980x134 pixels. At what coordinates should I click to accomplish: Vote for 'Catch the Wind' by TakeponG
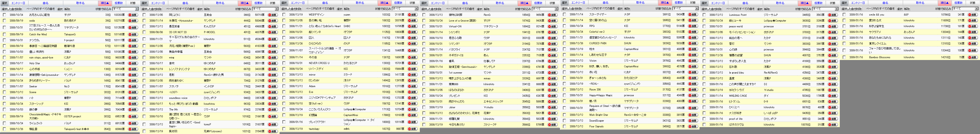(133, 34)
